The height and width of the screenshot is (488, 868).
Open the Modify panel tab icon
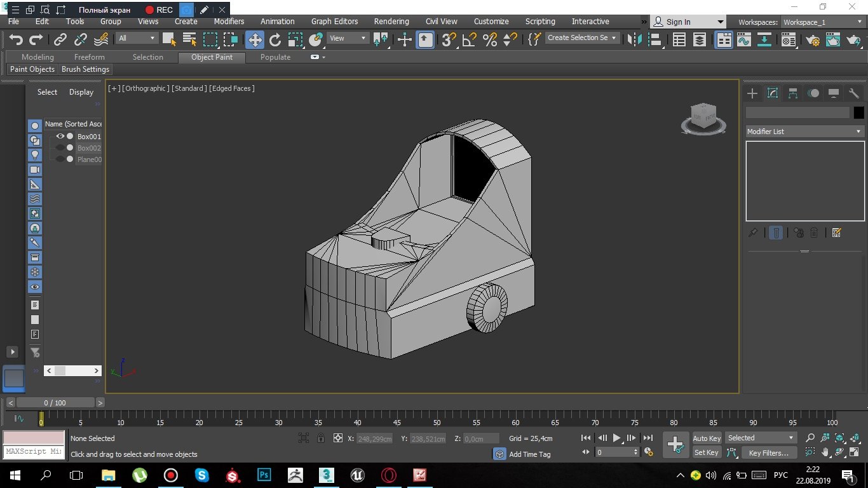click(x=773, y=93)
